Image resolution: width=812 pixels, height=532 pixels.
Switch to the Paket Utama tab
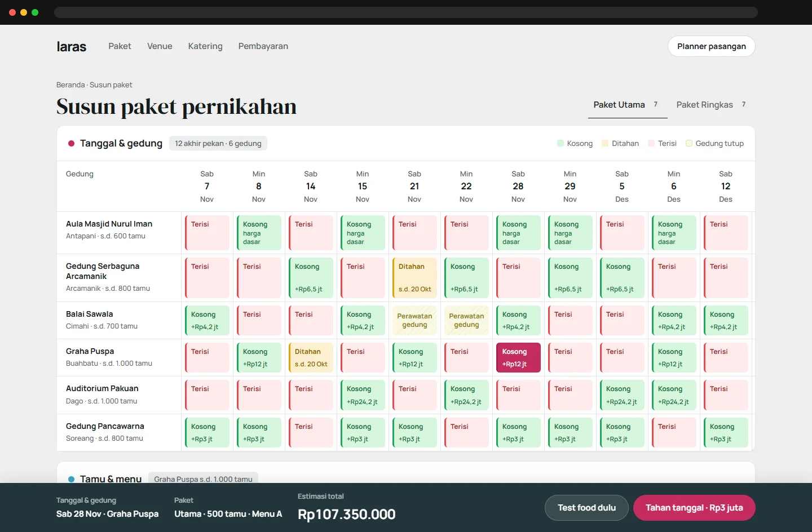point(628,105)
